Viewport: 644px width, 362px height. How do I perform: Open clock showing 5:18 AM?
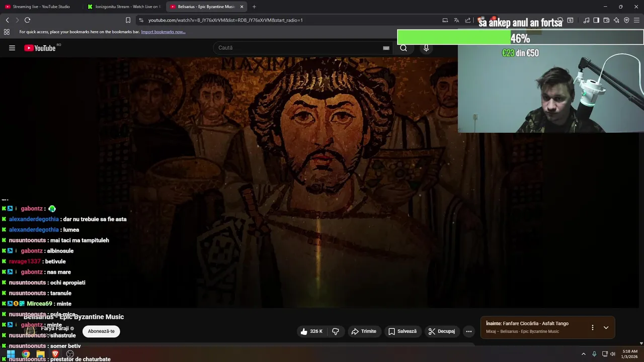(x=630, y=354)
